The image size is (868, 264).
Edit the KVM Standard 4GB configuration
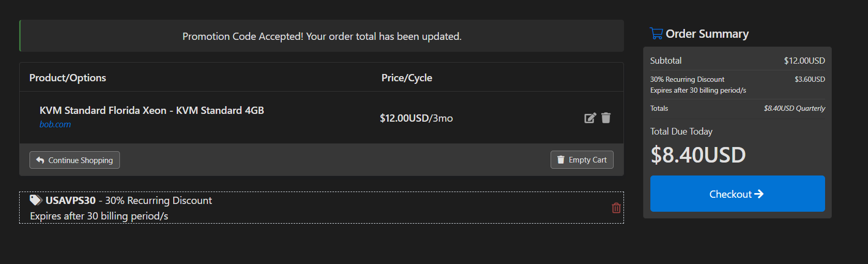pos(590,118)
